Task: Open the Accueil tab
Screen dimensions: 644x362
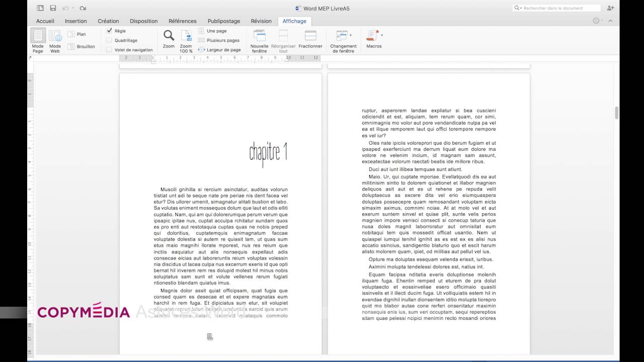Action: click(45, 21)
